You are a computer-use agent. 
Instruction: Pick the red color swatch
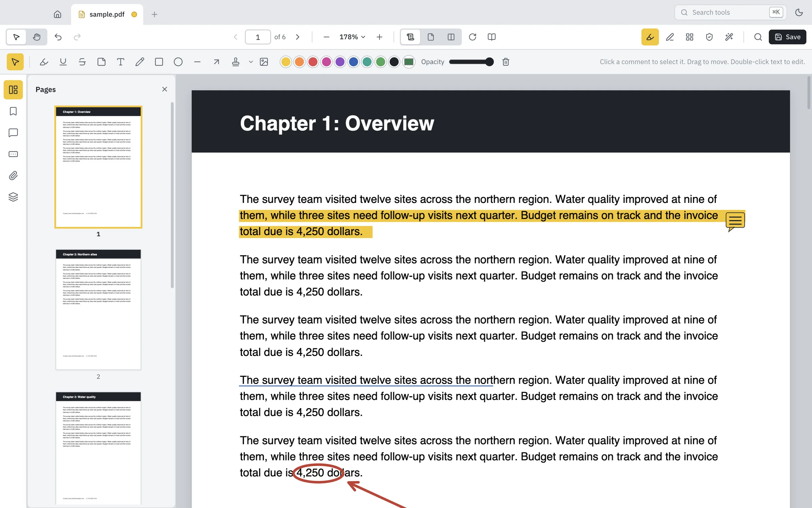pyautogui.click(x=313, y=62)
